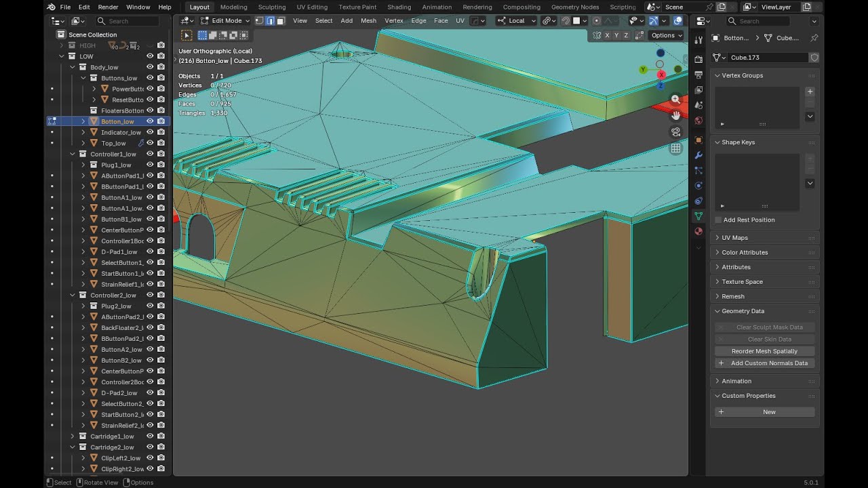Click the viewport pan hand icon
This screenshot has height=488, width=868.
click(675, 116)
